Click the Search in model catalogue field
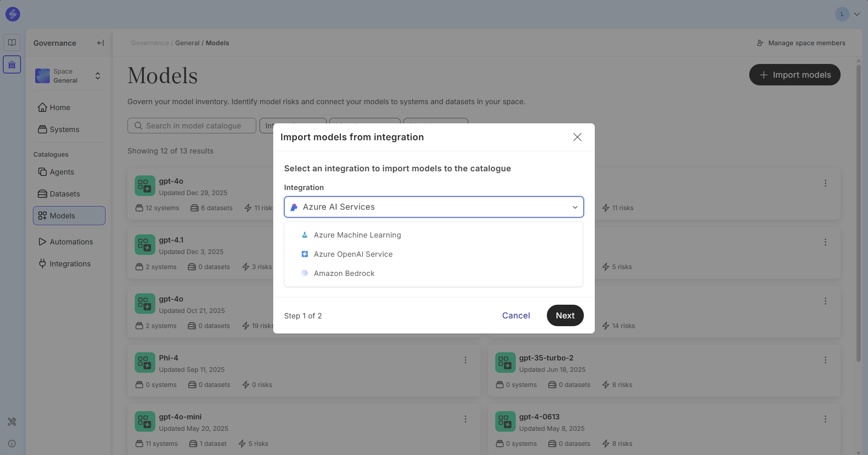This screenshot has height=455, width=868. 192,126
